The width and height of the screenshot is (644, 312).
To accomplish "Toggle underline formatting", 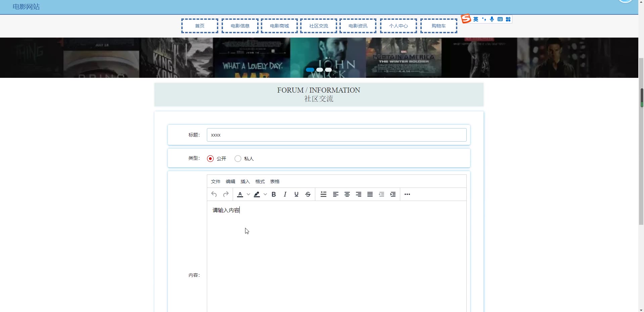I will pyautogui.click(x=296, y=194).
